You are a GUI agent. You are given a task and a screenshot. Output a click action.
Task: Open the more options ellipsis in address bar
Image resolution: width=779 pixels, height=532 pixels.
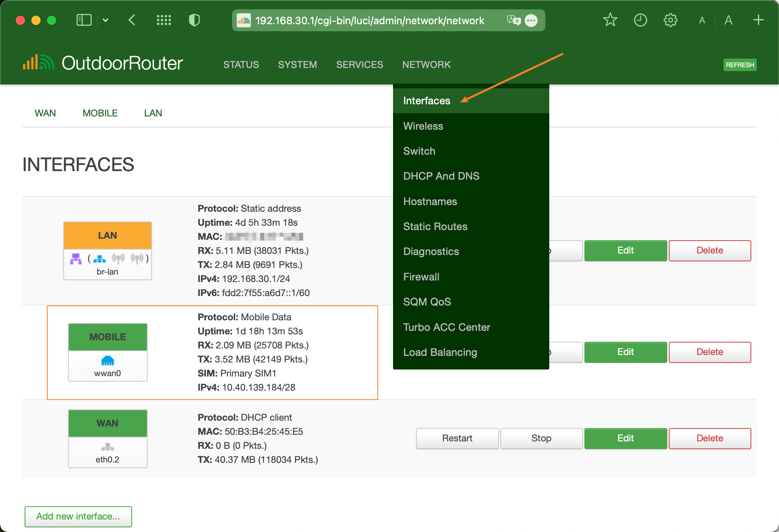click(531, 20)
